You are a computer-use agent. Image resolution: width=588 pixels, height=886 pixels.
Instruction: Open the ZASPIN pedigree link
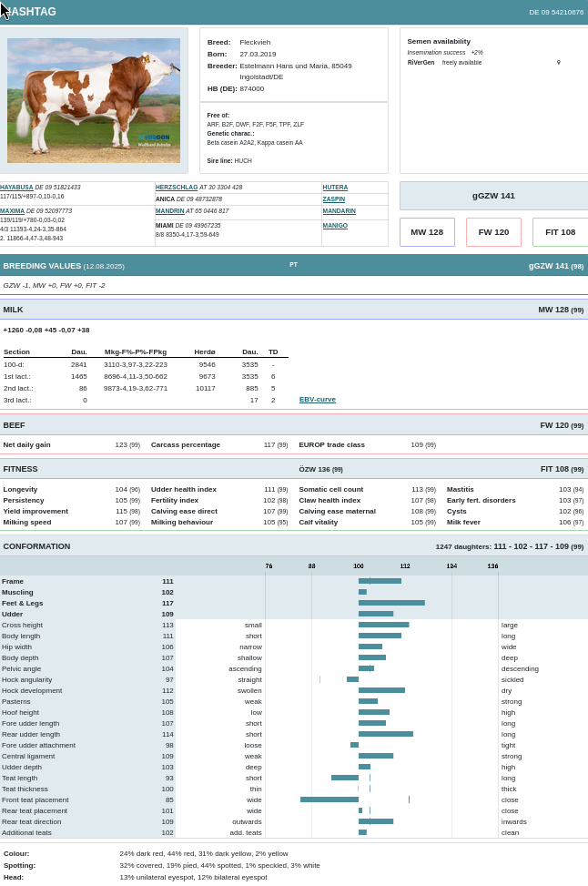click(334, 199)
